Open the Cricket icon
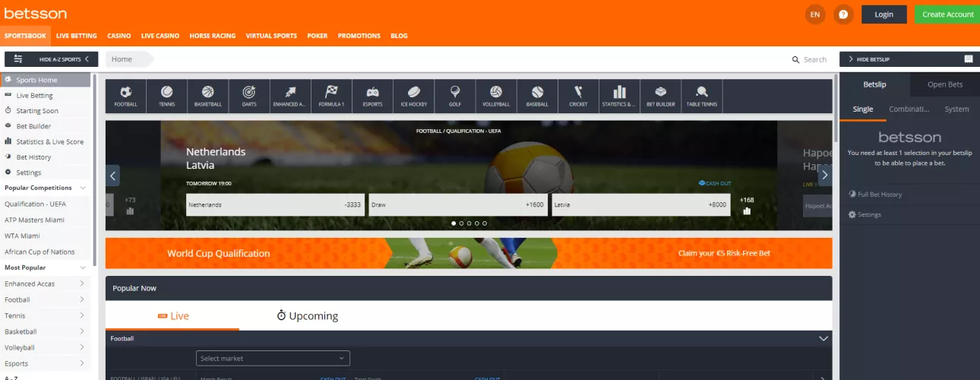Viewport: 980px width, 380px height. click(578, 96)
